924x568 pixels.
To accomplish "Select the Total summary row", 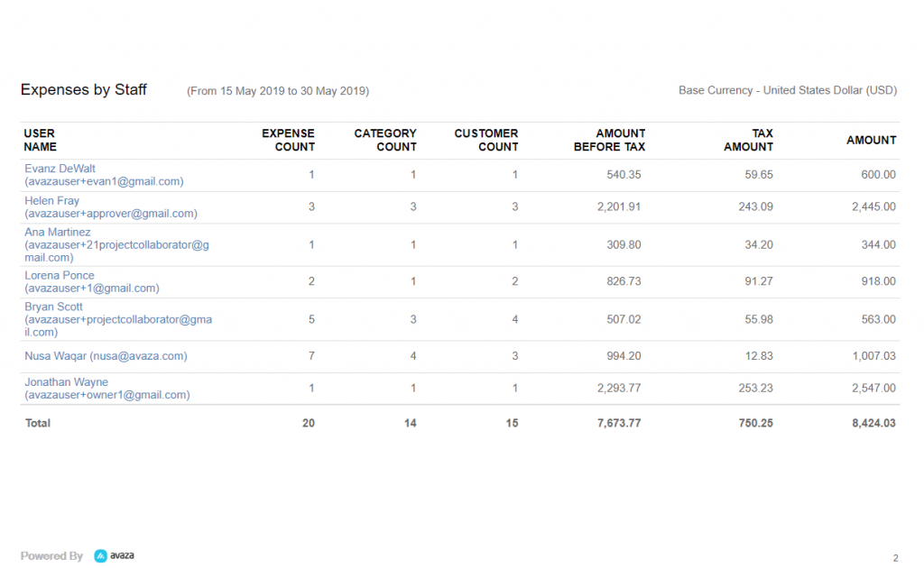I will 38,423.
